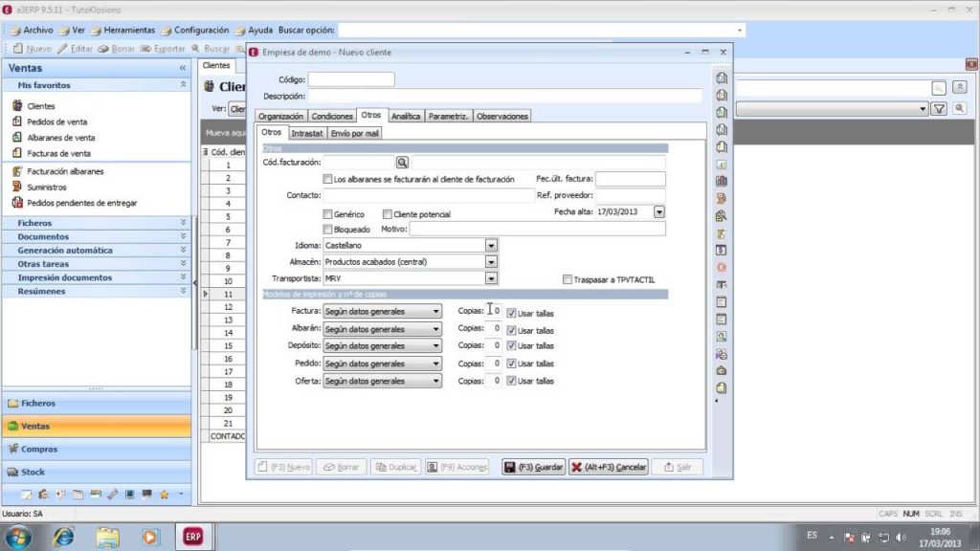Open Pedidos de venta from sidebar
The image size is (980, 551).
(56, 121)
